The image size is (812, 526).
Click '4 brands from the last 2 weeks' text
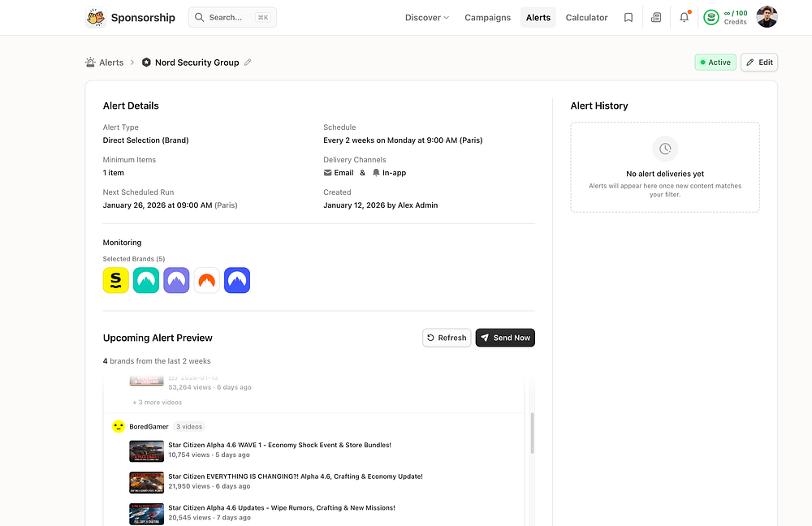[157, 361]
